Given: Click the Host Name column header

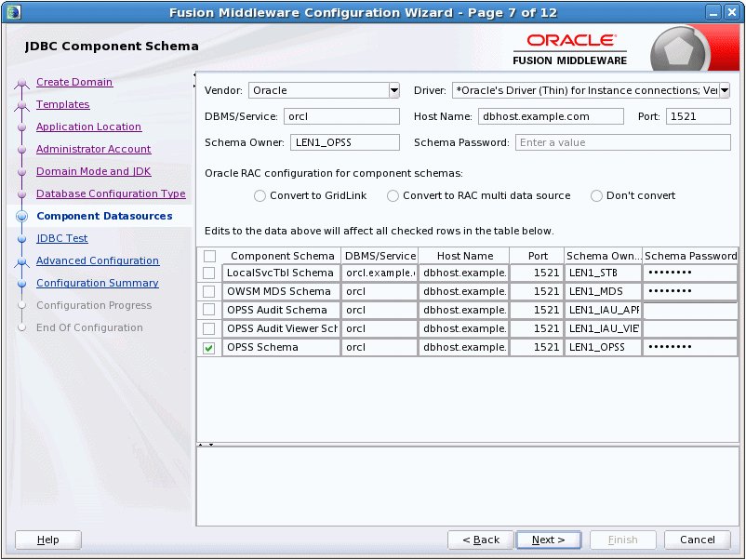Looking at the screenshot, I should pyautogui.click(x=464, y=256).
